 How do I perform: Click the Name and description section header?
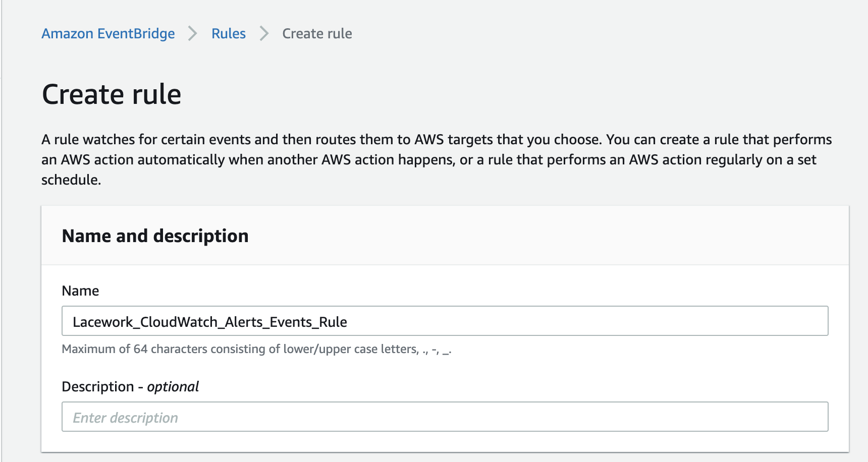tap(155, 236)
